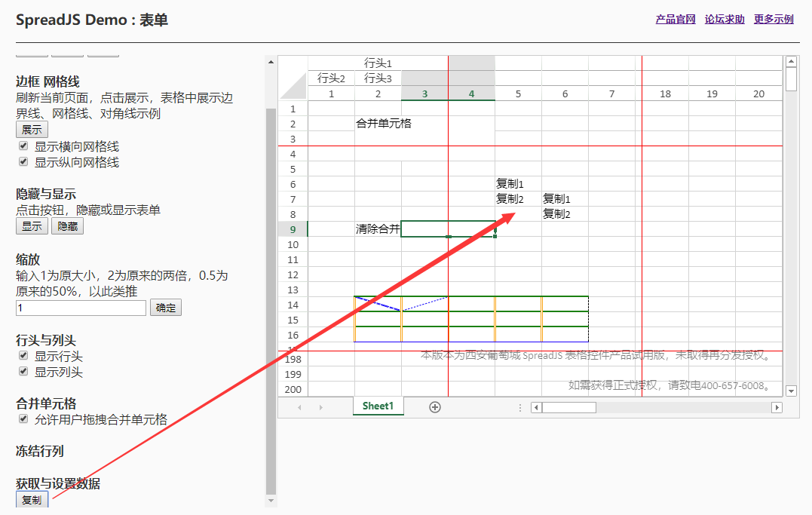The height and width of the screenshot is (515, 812).
Task: Click the 展示 button
Action: click(x=32, y=130)
